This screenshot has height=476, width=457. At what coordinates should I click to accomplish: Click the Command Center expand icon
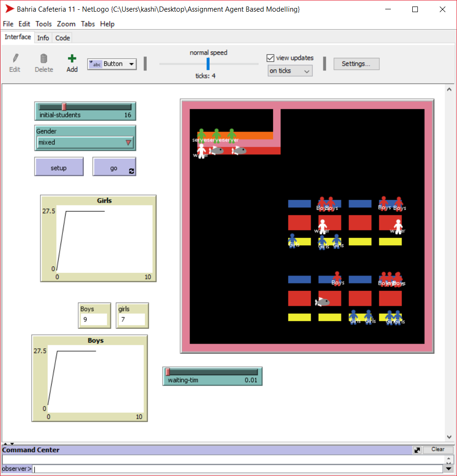(417, 449)
